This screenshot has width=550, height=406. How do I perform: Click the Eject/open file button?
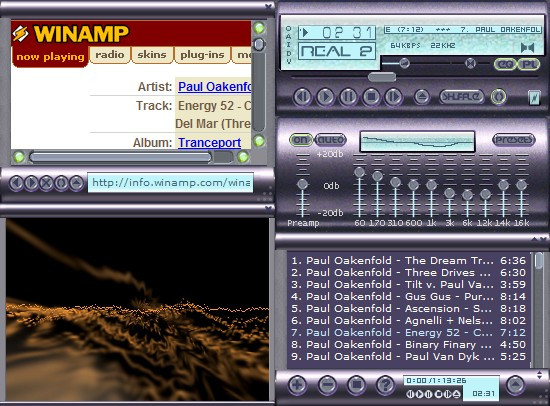click(x=422, y=96)
